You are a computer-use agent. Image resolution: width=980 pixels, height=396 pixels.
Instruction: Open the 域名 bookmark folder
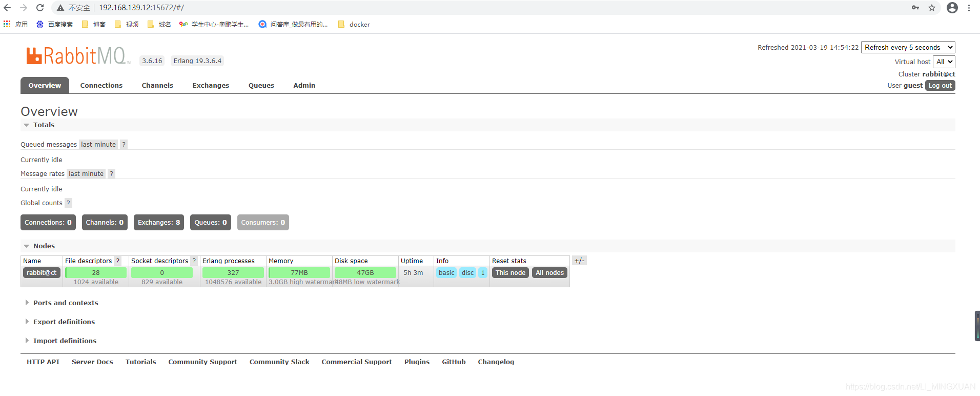click(159, 24)
